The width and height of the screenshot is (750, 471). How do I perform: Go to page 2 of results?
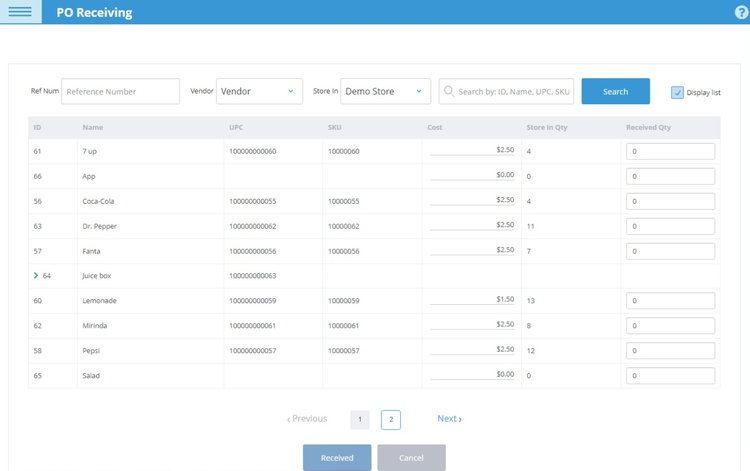click(x=390, y=419)
